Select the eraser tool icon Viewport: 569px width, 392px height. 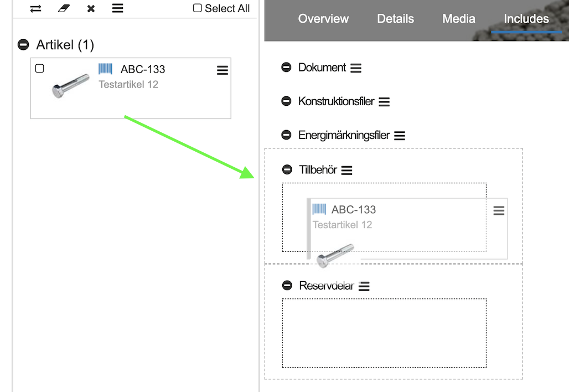pos(64,8)
